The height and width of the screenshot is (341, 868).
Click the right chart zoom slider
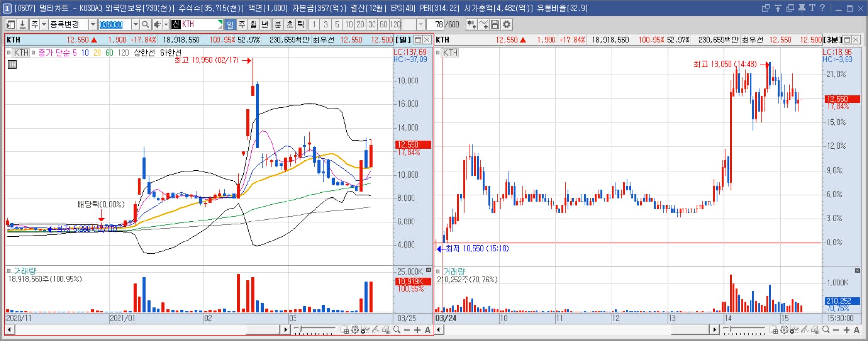[744, 330]
